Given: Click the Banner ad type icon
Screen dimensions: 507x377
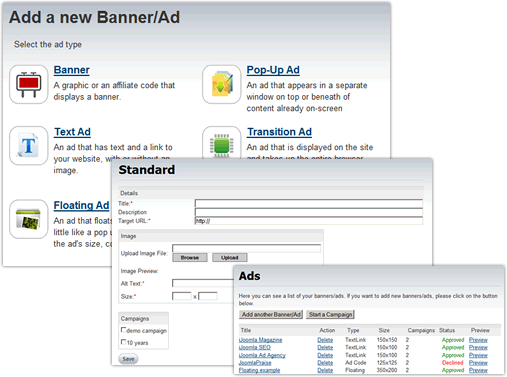Looking at the screenshot, I should tap(29, 84).
